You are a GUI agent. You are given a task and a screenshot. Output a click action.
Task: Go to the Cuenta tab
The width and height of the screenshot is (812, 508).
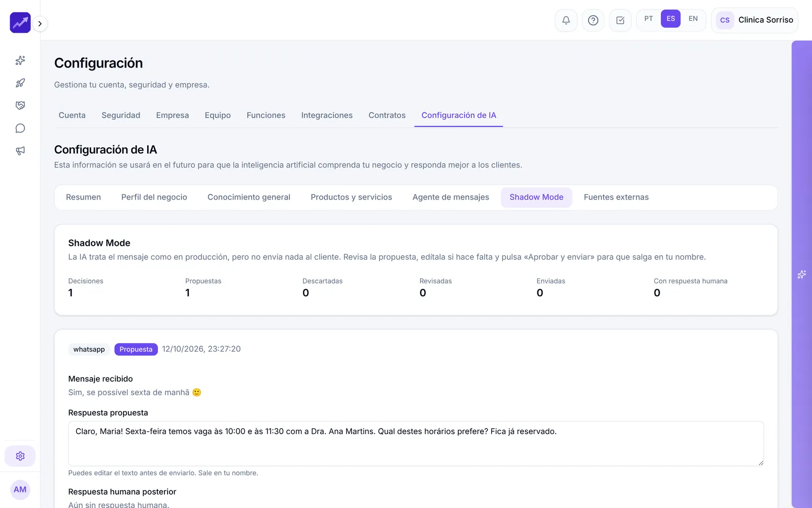click(x=72, y=115)
